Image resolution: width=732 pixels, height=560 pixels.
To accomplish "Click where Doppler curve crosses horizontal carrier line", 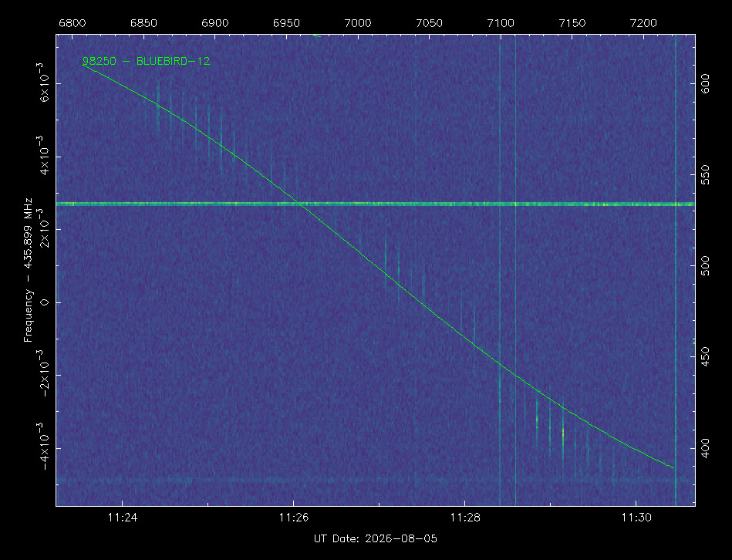I will 300,204.
